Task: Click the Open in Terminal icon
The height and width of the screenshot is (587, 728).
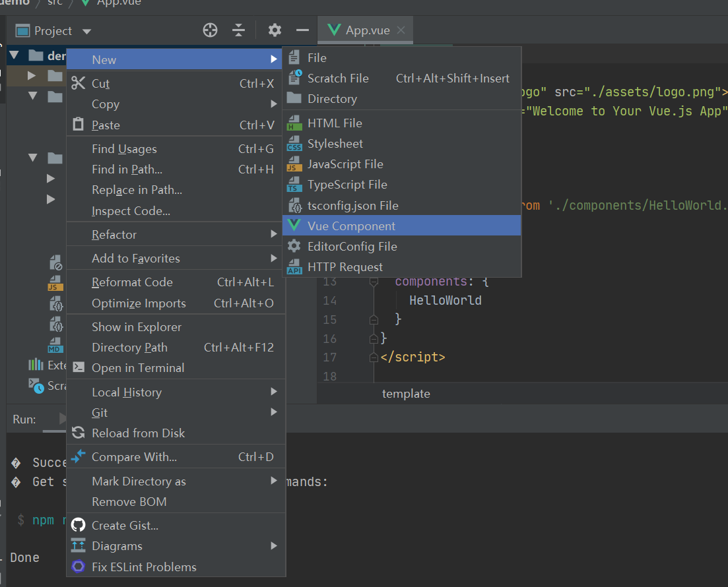Action: [x=79, y=367]
